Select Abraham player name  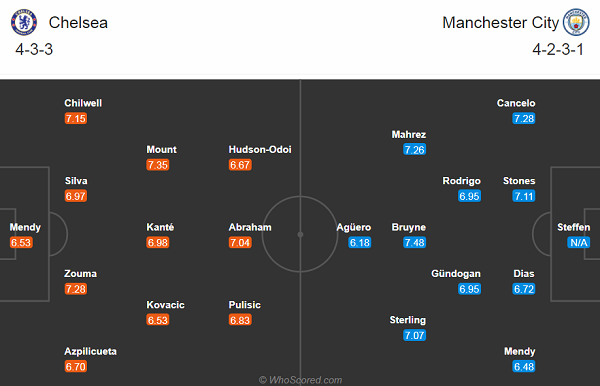coord(250,227)
